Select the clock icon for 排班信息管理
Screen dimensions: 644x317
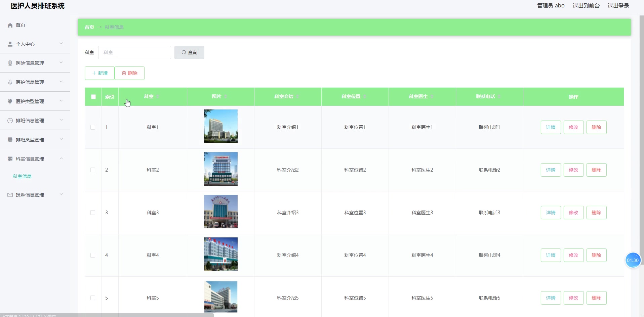10,120
